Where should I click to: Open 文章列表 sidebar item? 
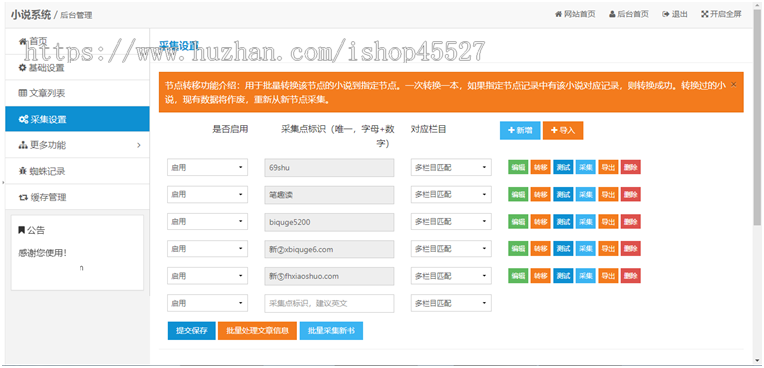click(77, 93)
